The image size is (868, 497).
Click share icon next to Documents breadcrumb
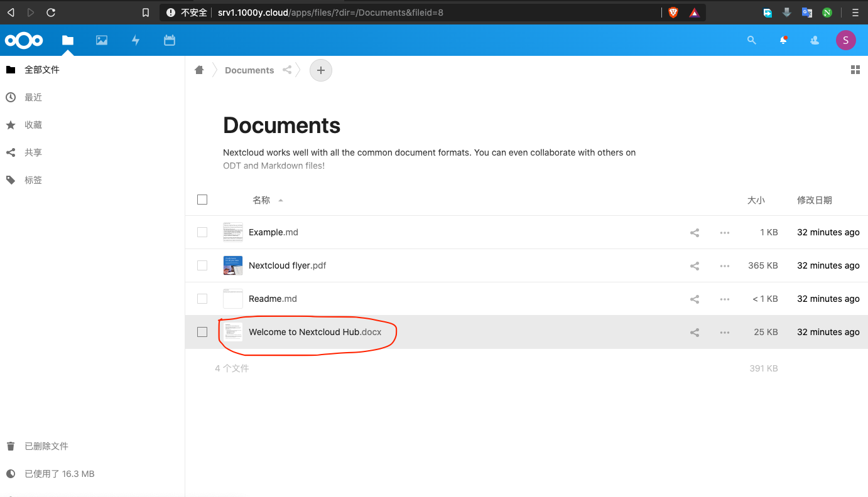[x=287, y=70]
